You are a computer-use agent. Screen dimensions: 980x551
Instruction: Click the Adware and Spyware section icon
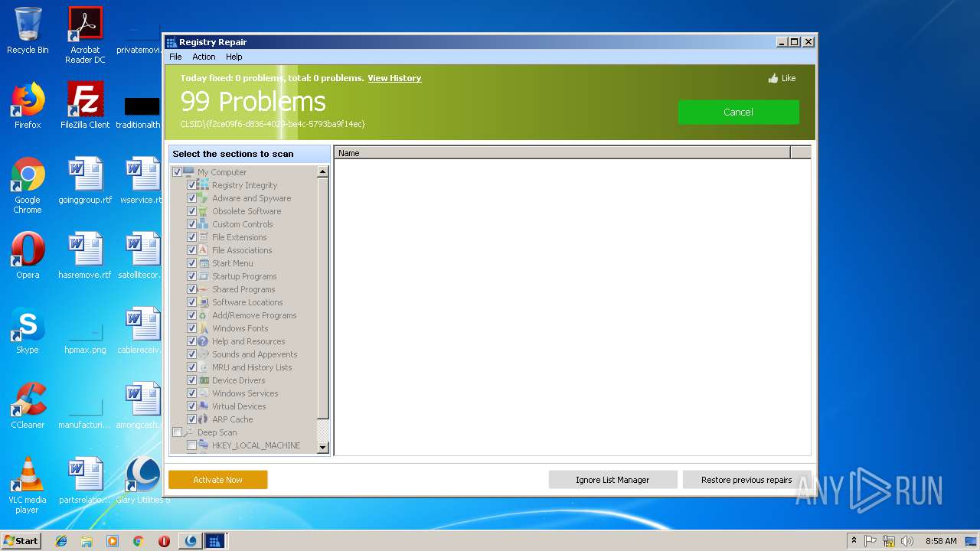(204, 198)
